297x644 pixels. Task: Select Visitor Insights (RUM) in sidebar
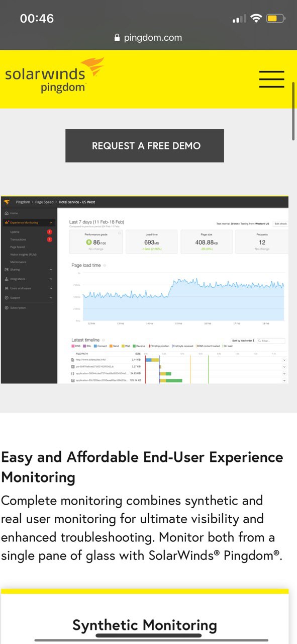click(23, 255)
